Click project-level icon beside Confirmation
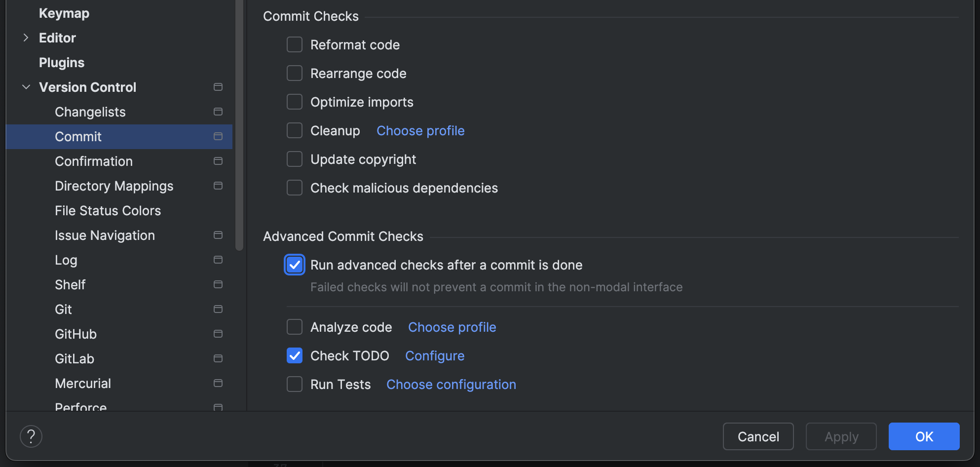The height and width of the screenshot is (467, 980). (218, 161)
